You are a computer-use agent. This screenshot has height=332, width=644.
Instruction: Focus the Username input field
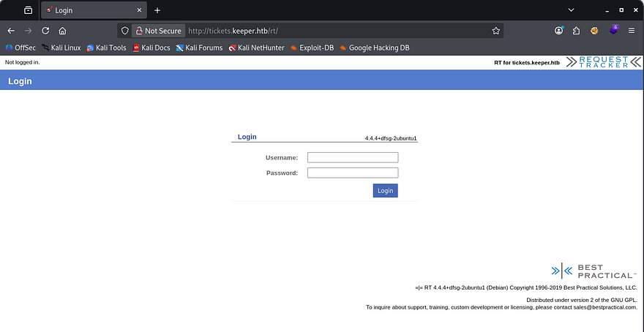352,157
